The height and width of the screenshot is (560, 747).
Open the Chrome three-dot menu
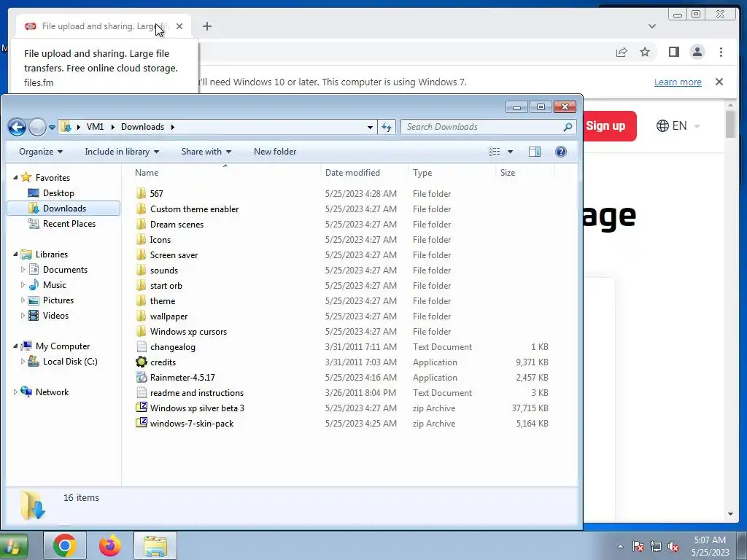point(721,52)
